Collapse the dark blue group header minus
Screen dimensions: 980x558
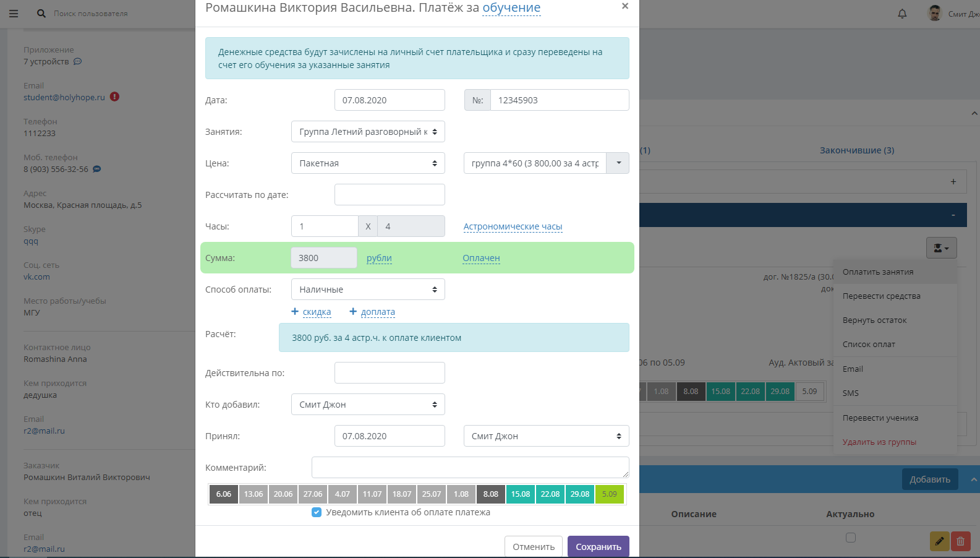[x=953, y=215]
